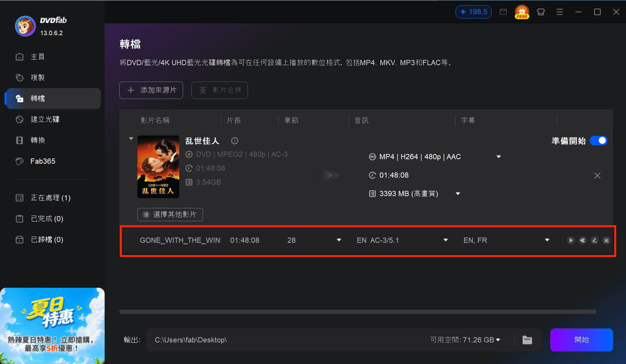Open the 可用空間 71.26 GB dropdown
The width and height of the screenshot is (626, 364).
[x=465, y=340]
